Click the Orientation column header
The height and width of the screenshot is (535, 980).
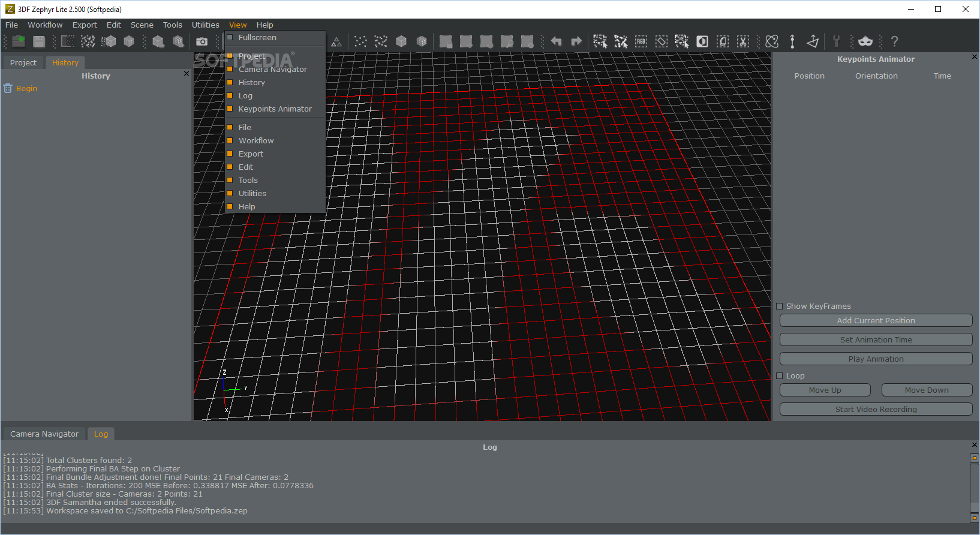(x=876, y=76)
